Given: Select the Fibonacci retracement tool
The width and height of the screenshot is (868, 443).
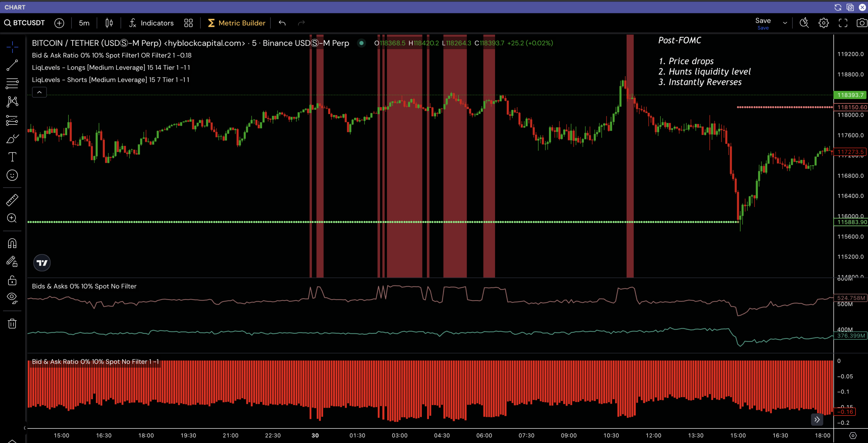Looking at the screenshot, I should pyautogui.click(x=12, y=83).
